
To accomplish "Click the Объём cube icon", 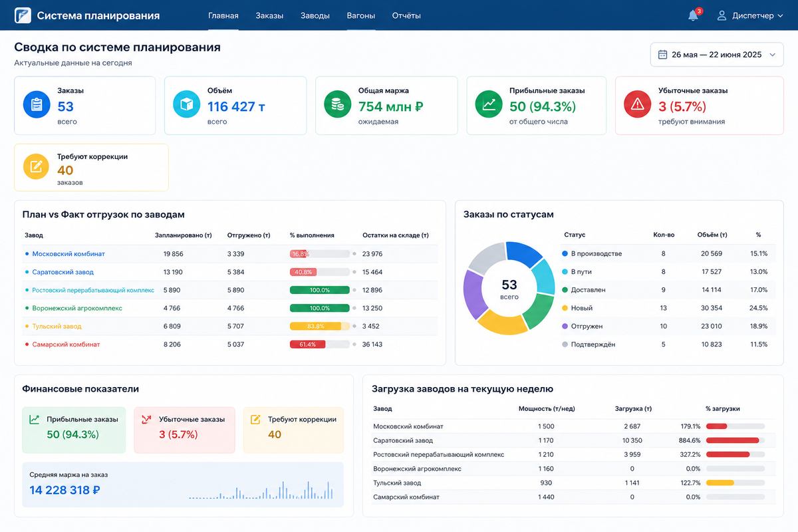I will point(187,104).
